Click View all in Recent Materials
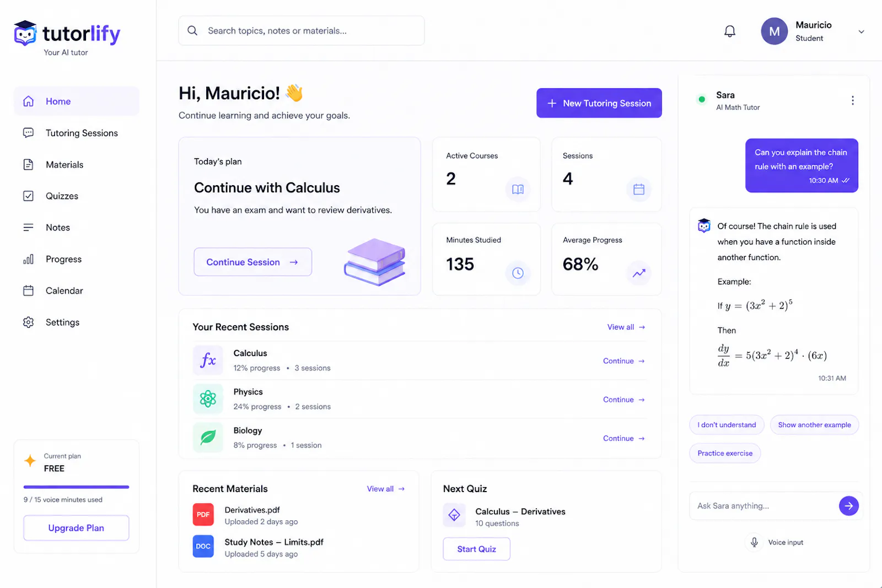Image resolution: width=882 pixels, height=588 pixels. (x=386, y=489)
